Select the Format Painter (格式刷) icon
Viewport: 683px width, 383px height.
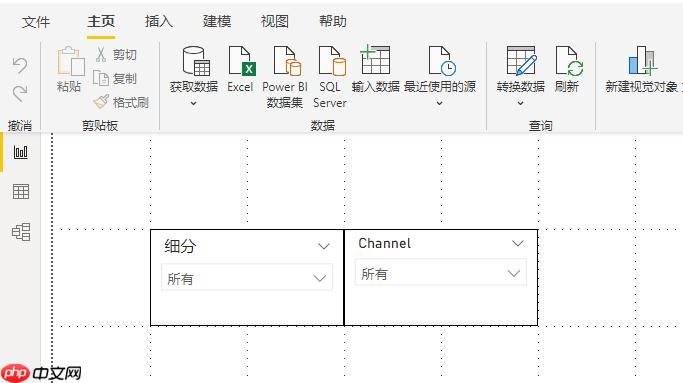click(101, 102)
